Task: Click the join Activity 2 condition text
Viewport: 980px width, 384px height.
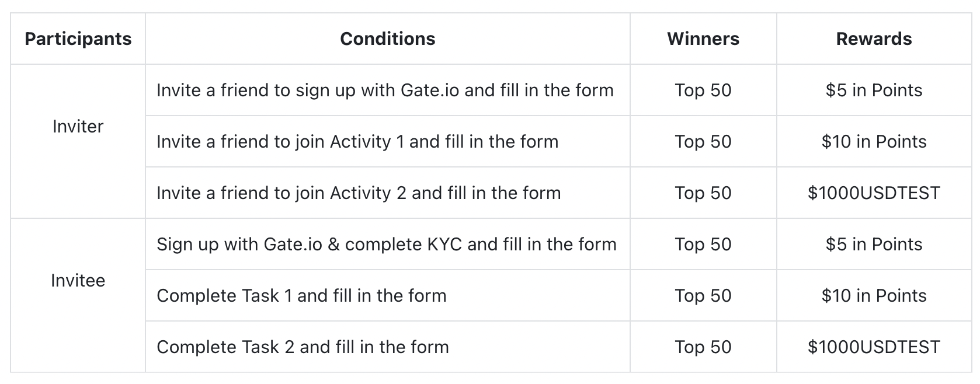Action: click(x=359, y=193)
